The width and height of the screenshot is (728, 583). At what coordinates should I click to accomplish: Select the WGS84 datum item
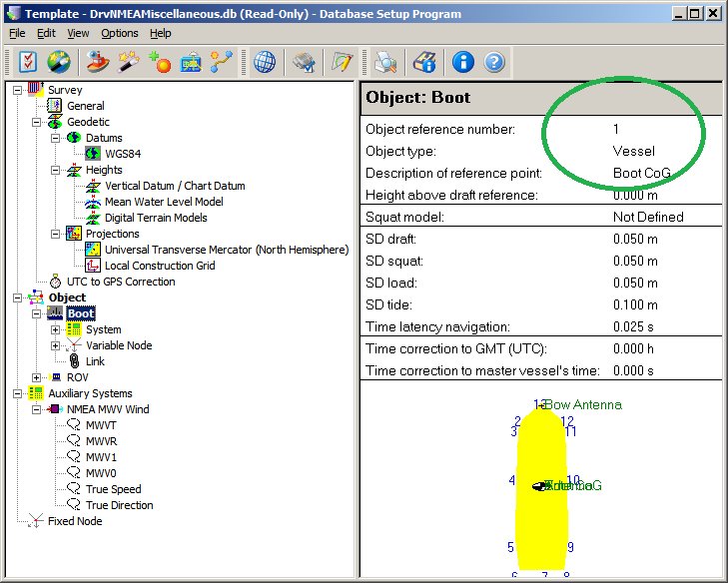coord(124,154)
